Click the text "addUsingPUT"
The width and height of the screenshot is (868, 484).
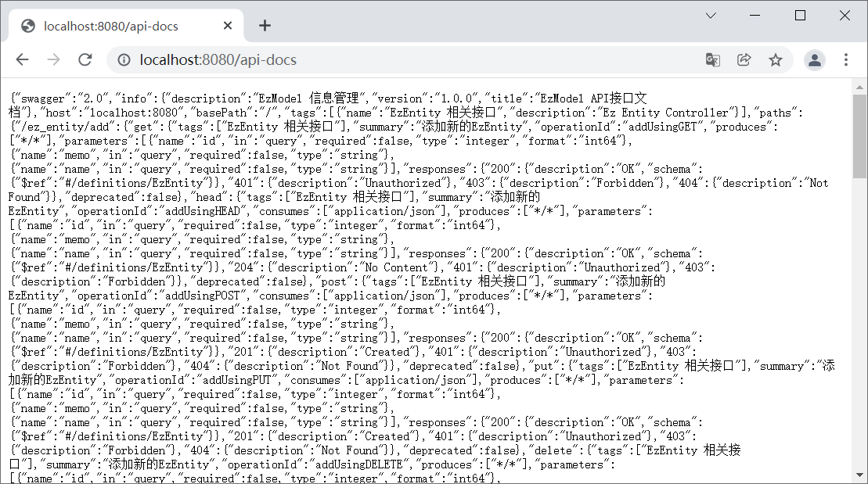pos(236,381)
